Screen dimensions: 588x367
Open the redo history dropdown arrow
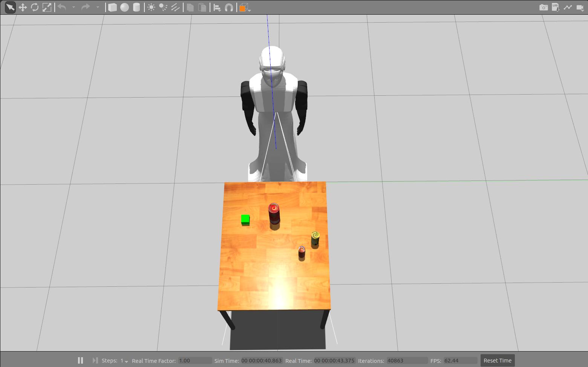(98, 7)
